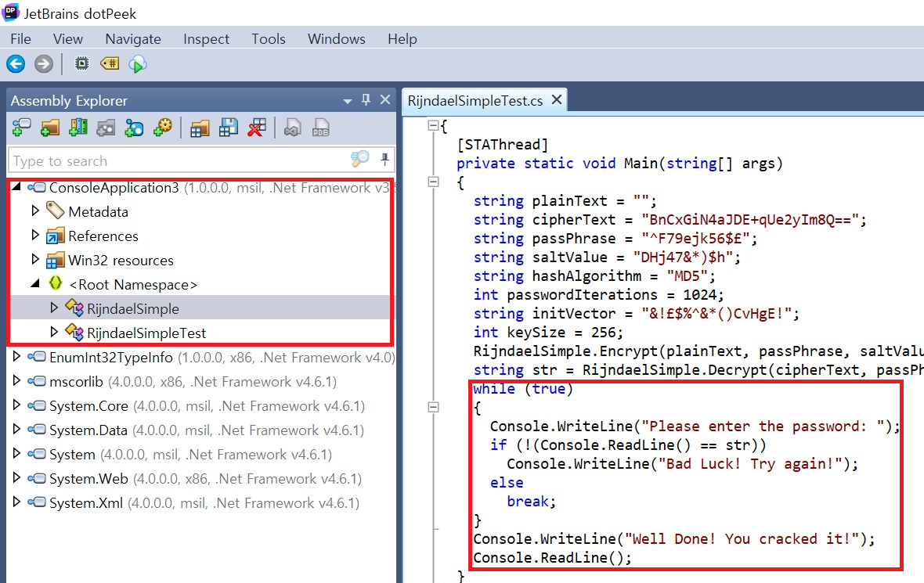Clear assembly list red X icon
Image resolution: width=924 pixels, height=583 pixels.
pyautogui.click(x=256, y=128)
